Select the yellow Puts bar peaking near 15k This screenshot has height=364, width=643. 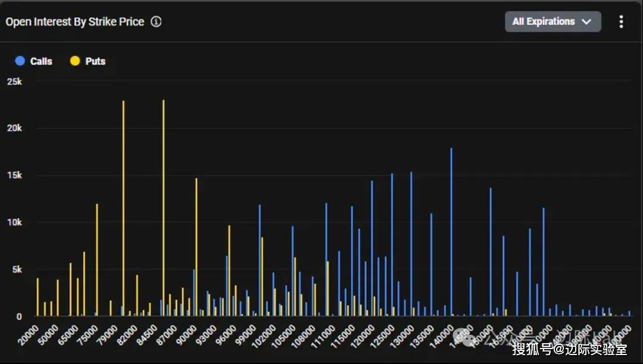tap(196, 247)
